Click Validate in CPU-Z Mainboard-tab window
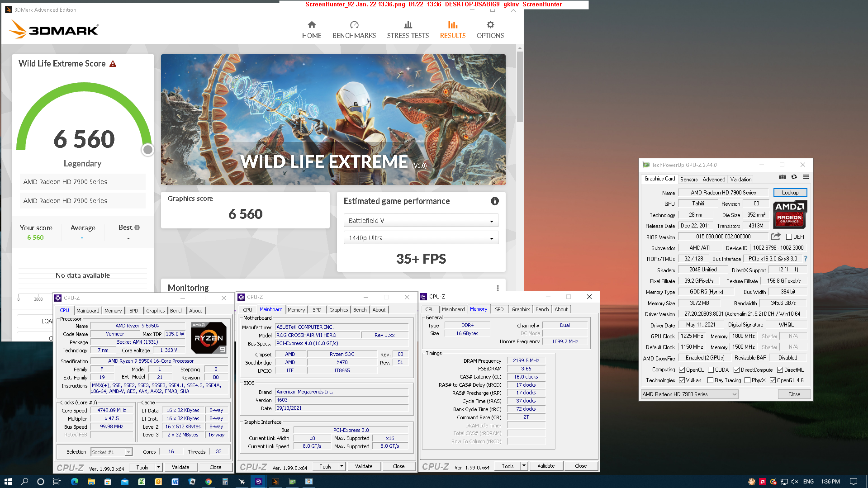The image size is (868, 488). [x=364, y=466]
